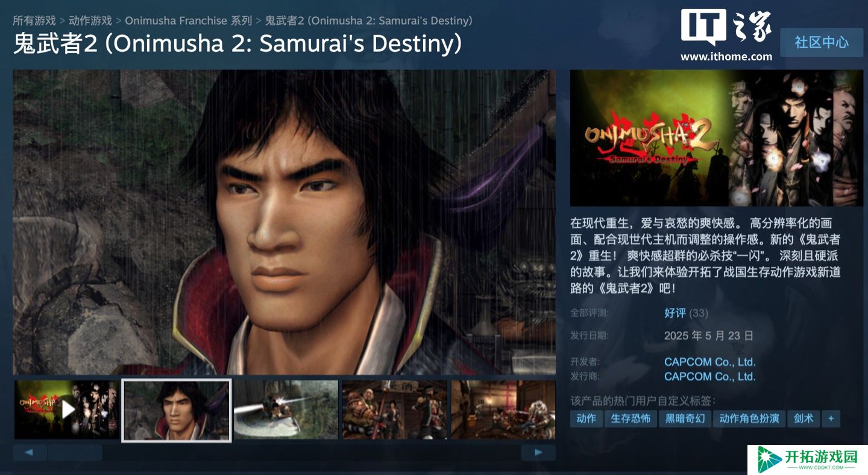This screenshot has height=475, width=868.
Task: Select the character close-up face thumbnail
Action: pyautogui.click(x=177, y=410)
